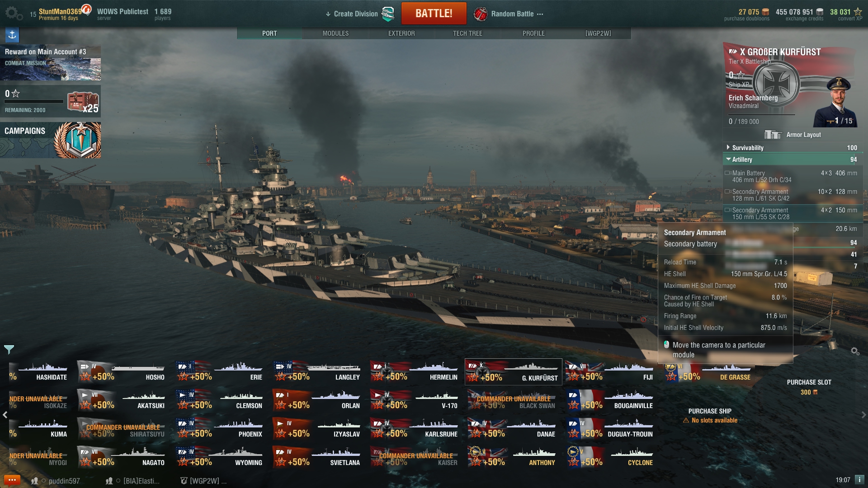This screenshot has width=868, height=488.
Task: Click PURCHASE SLOT for 300 doubloons
Action: pos(809,387)
